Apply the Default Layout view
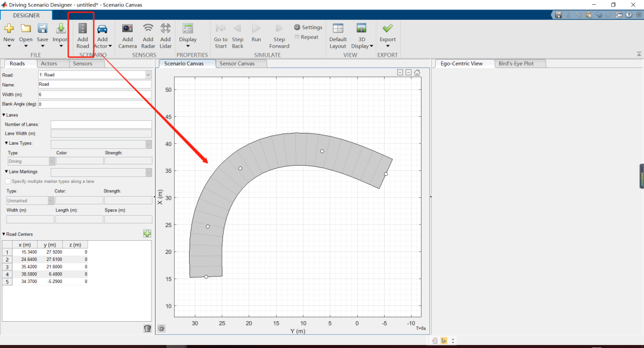The height and width of the screenshot is (348, 644). point(338,29)
